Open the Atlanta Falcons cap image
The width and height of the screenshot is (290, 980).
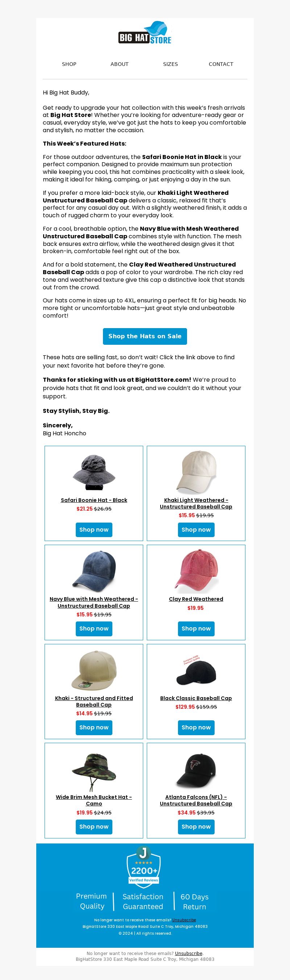tap(196, 769)
